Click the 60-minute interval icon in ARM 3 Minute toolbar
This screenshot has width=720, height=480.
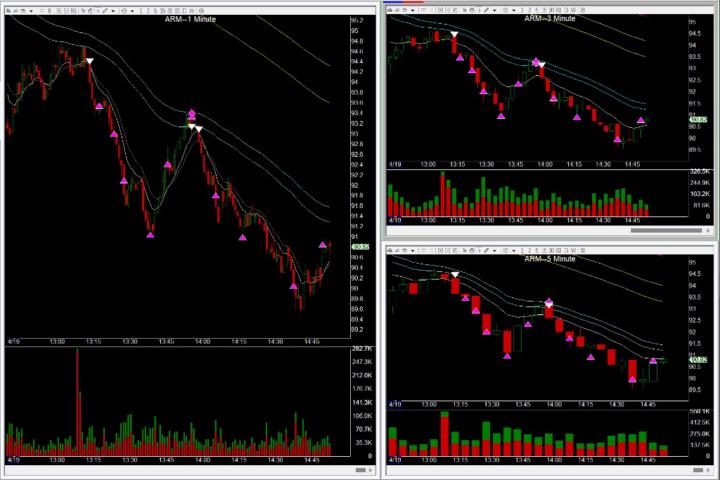pyautogui.click(x=559, y=10)
